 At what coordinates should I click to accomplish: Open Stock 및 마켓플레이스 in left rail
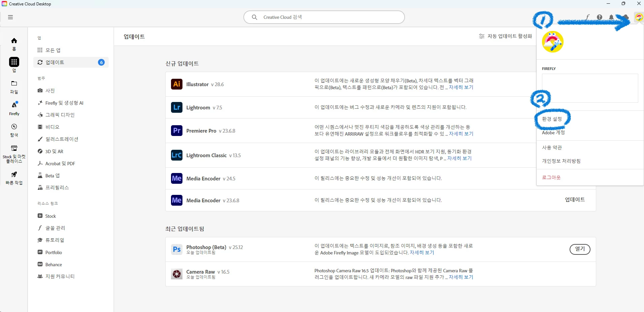tap(14, 154)
